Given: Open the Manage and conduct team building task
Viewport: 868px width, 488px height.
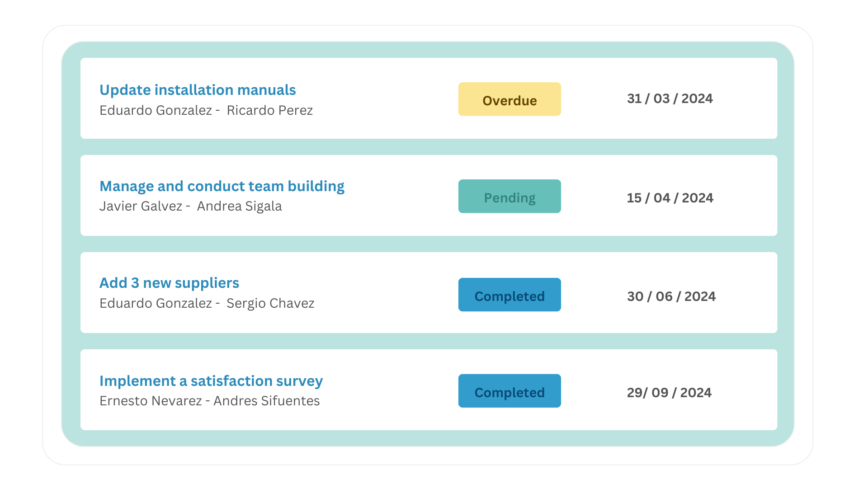Looking at the screenshot, I should pyautogui.click(x=222, y=186).
